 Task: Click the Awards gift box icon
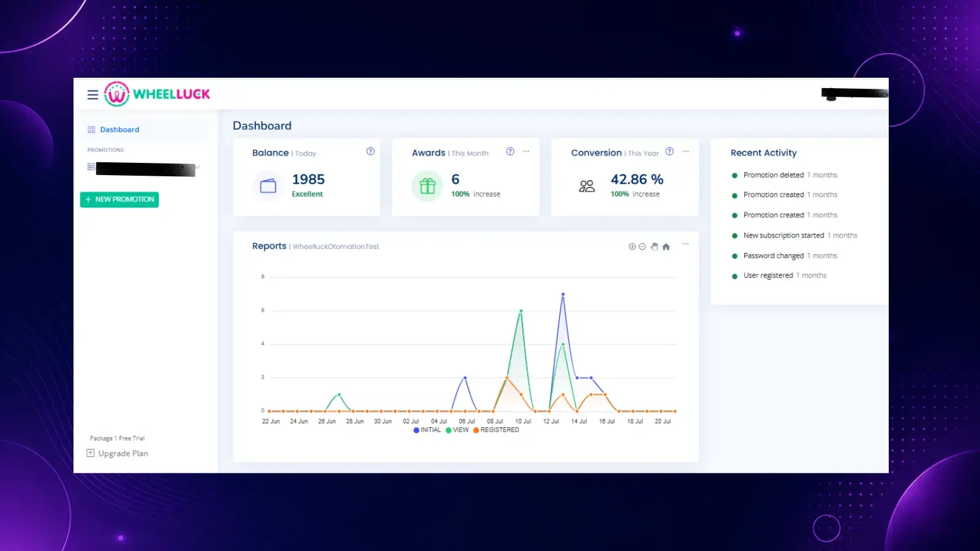coord(428,186)
